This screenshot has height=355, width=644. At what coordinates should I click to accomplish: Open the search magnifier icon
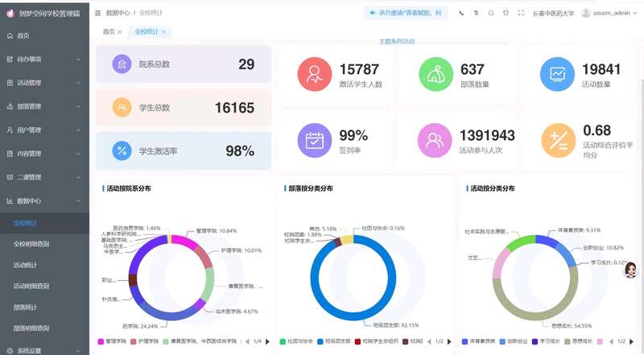click(491, 13)
